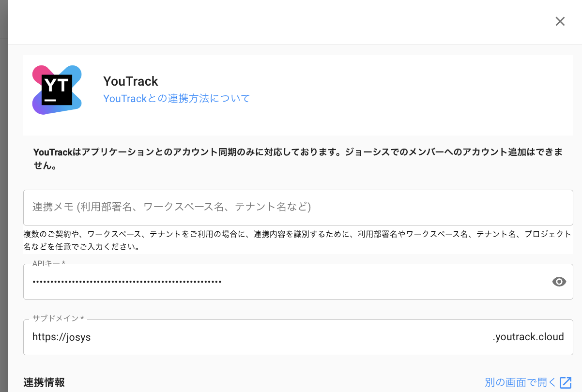Viewport: 582px width, 392px height.
Task: Click the YouTrack title heading
Action: (131, 81)
